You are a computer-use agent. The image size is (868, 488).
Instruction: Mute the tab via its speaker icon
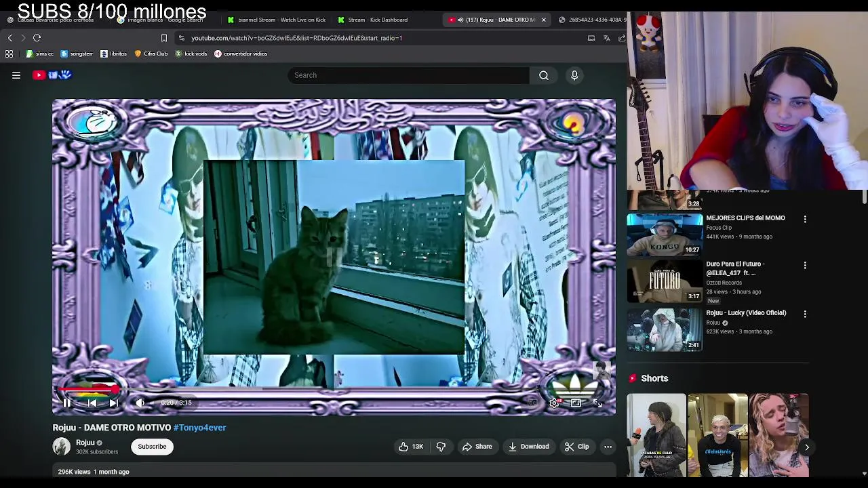click(x=460, y=20)
